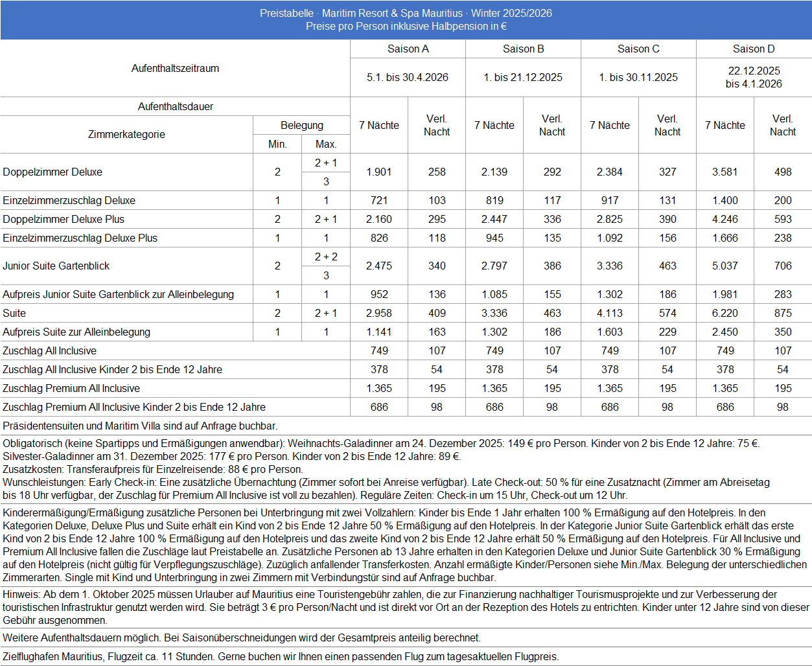This screenshot has height=666, width=812.
Task: Click the price value "2.160"
Action: click(379, 219)
